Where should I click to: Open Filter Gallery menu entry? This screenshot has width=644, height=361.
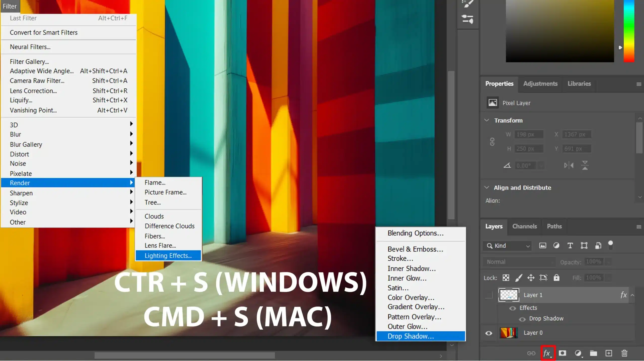pos(68,61)
